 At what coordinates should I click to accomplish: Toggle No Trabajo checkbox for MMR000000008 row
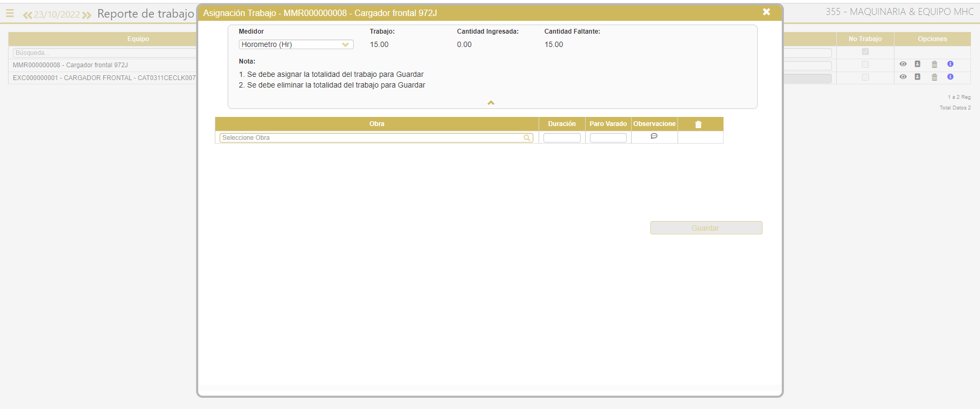click(865, 65)
